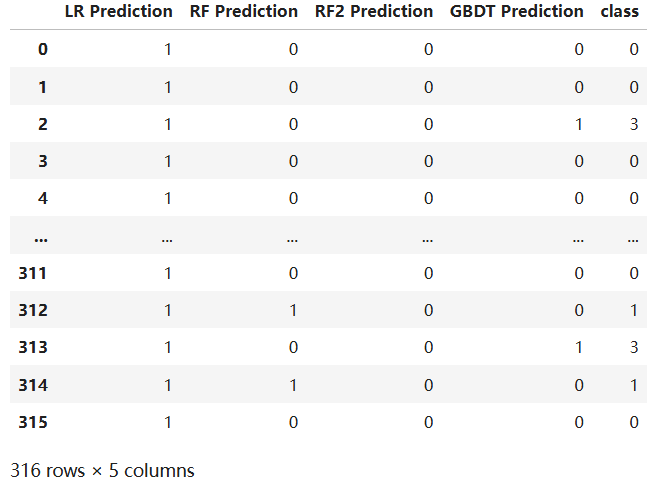Click row index 2
The height and width of the screenshot is (486, 651).
click(42, 124)
